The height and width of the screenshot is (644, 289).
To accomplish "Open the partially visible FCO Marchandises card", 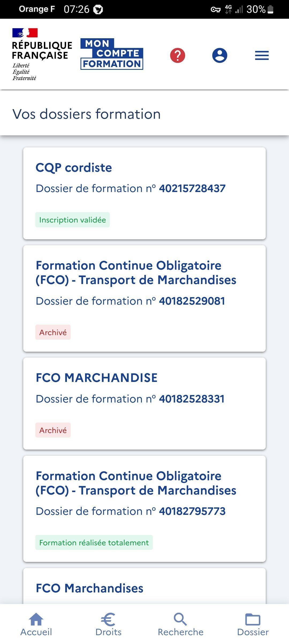I will coord(90,588).
